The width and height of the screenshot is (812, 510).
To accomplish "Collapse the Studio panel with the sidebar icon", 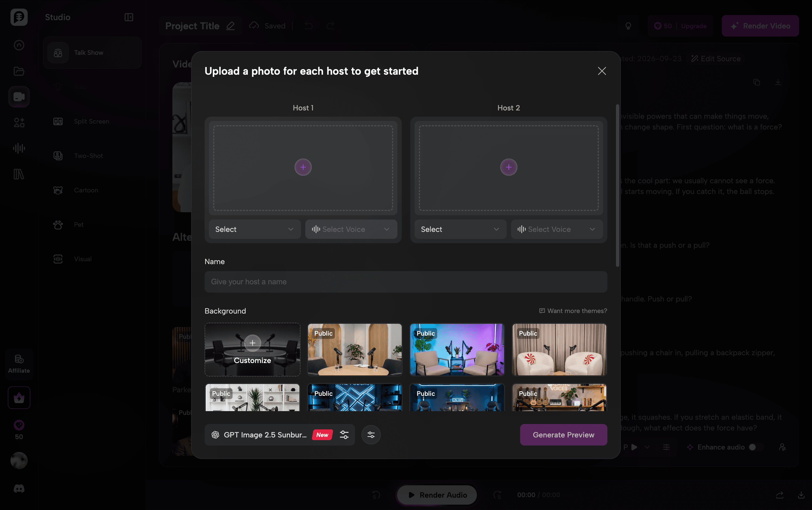I will [x=129, y=17].
